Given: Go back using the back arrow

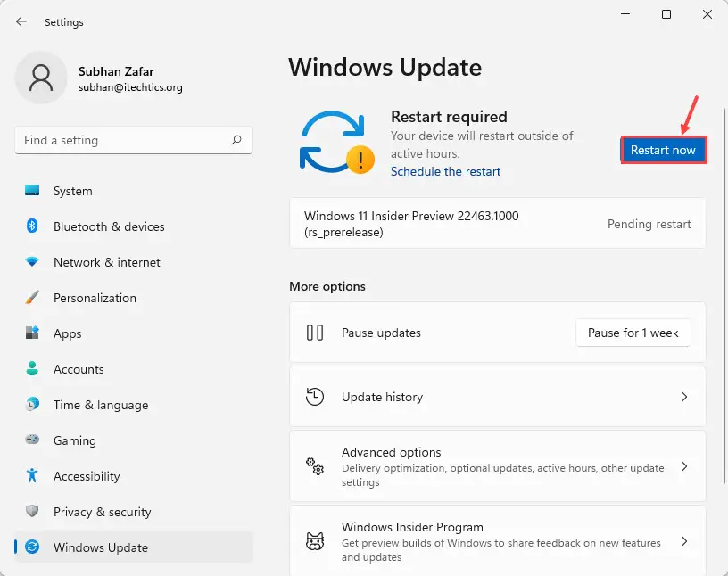Looking at the screenshot, I should pyautogui.click(x=21, y=21).
